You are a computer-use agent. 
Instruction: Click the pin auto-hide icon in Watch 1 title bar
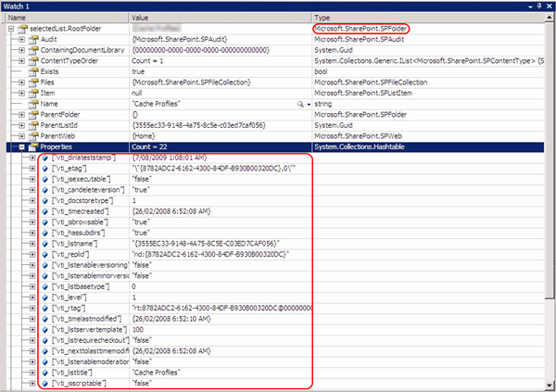[x=539, y=6]
